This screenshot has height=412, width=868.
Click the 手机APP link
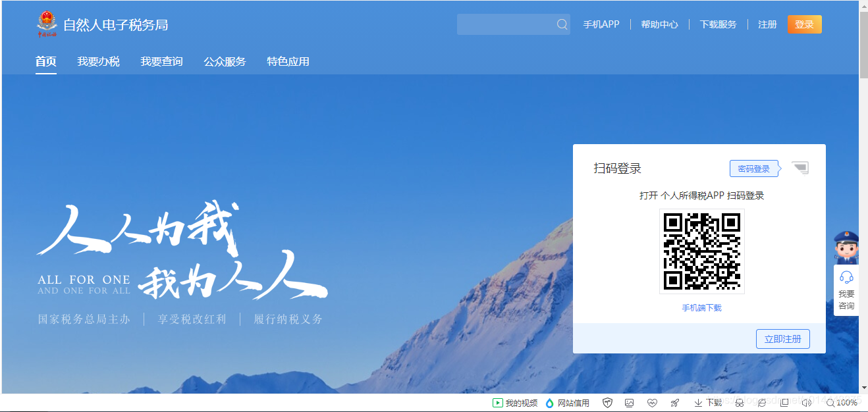[x=601, y=24]
